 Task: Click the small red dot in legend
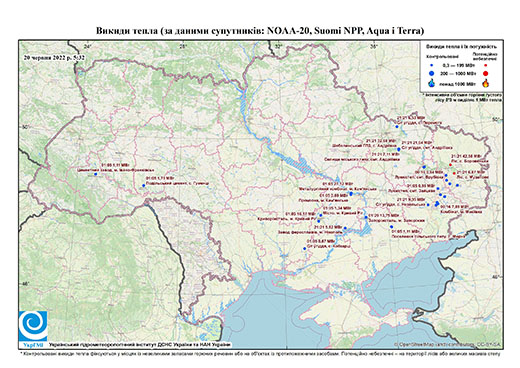click(x=486, y=65)
